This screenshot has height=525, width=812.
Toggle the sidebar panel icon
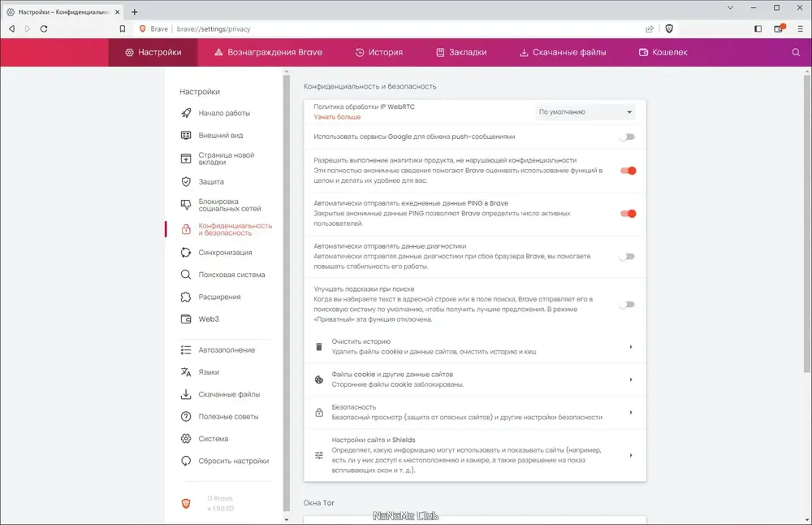(758, 29)
